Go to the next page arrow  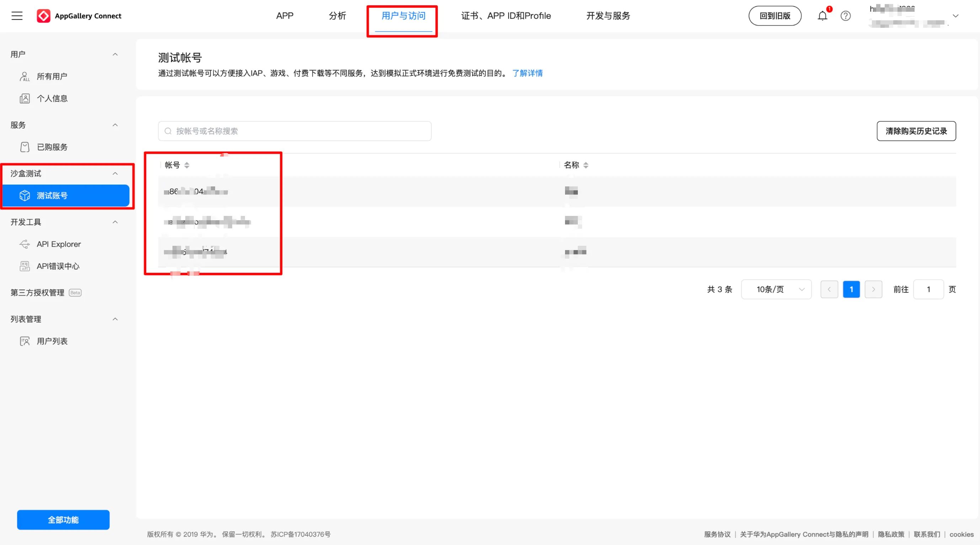click(873, 289)
